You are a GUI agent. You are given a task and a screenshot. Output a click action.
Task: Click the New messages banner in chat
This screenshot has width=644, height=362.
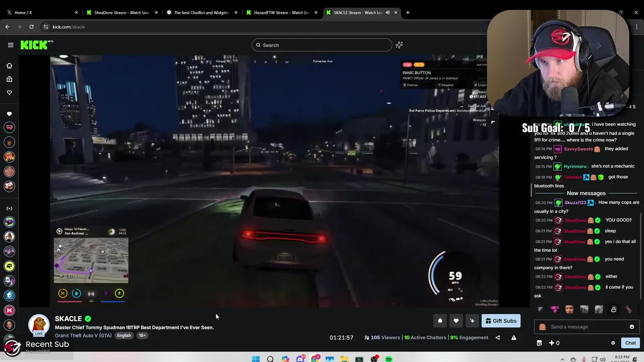(x=586, y=193)
